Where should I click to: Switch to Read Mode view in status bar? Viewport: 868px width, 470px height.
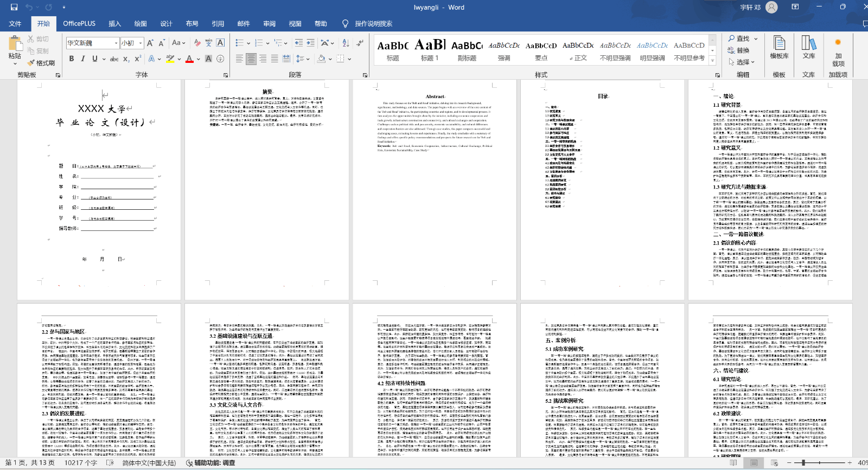733,463
